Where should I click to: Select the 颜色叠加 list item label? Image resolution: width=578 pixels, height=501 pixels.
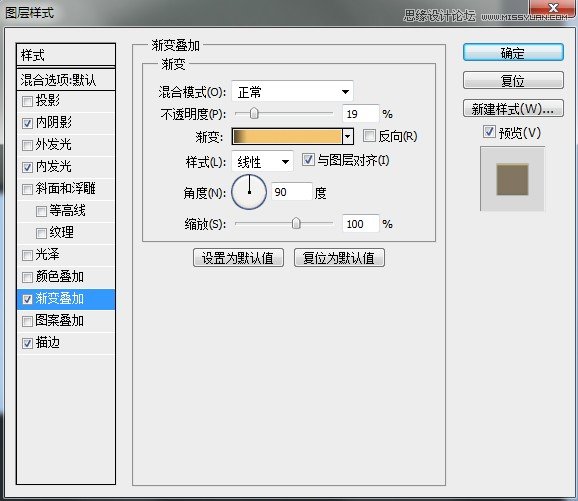click(60, 276)
